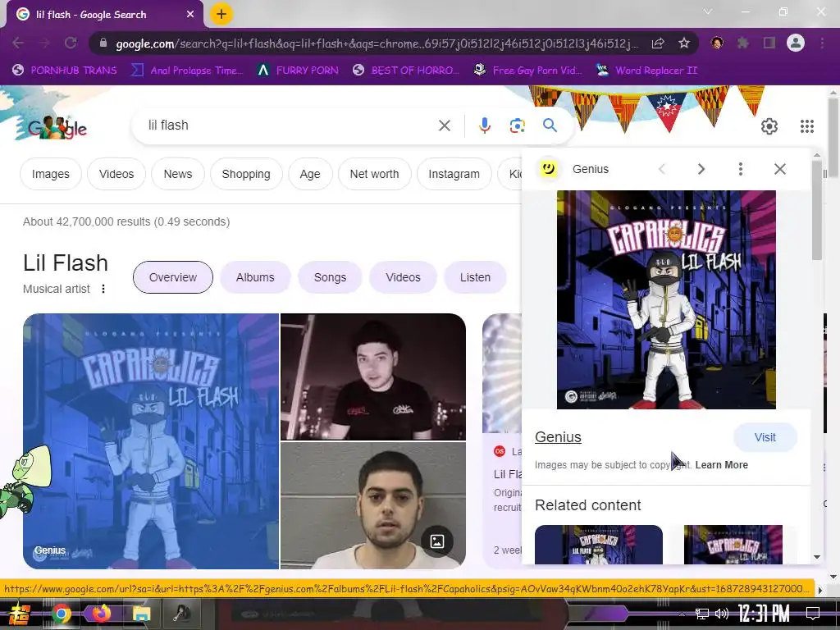
Task: Toggle the browser side panel icon
Action: (769, 43)
